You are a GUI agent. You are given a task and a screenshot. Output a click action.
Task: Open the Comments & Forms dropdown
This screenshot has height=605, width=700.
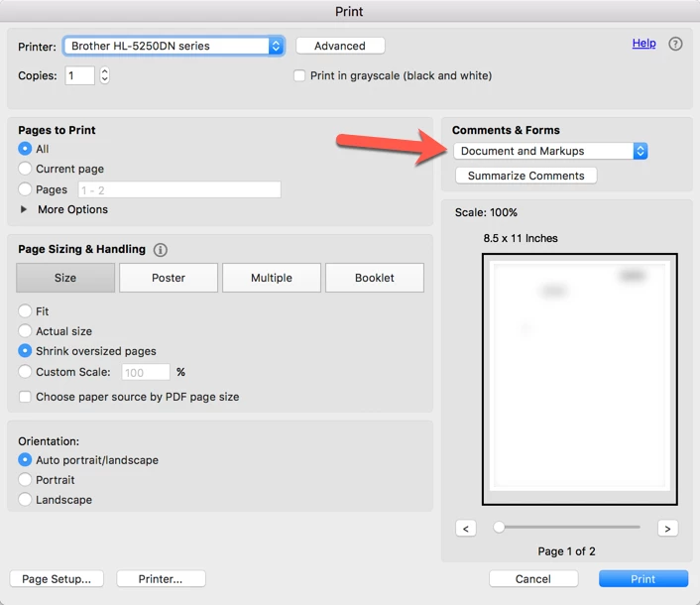pyautogui.click(x=550, y=151)
